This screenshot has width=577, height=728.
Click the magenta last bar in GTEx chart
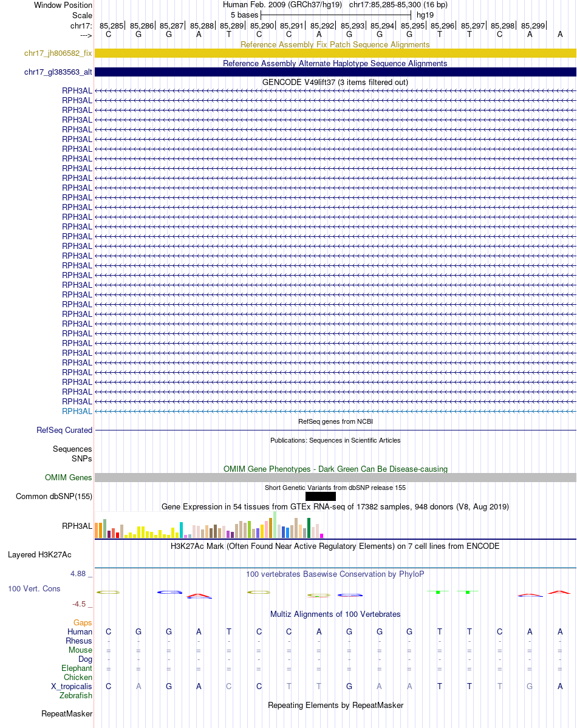click(321, 536)
